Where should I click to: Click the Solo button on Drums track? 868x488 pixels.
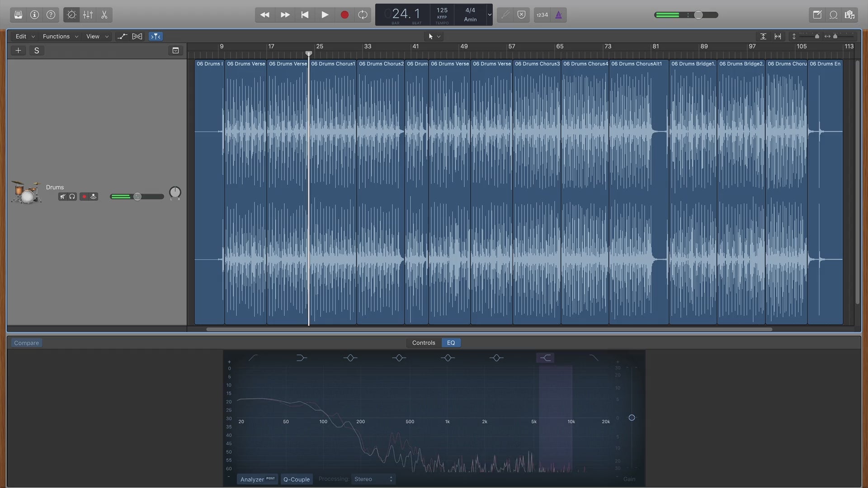(x=72, y=196)
